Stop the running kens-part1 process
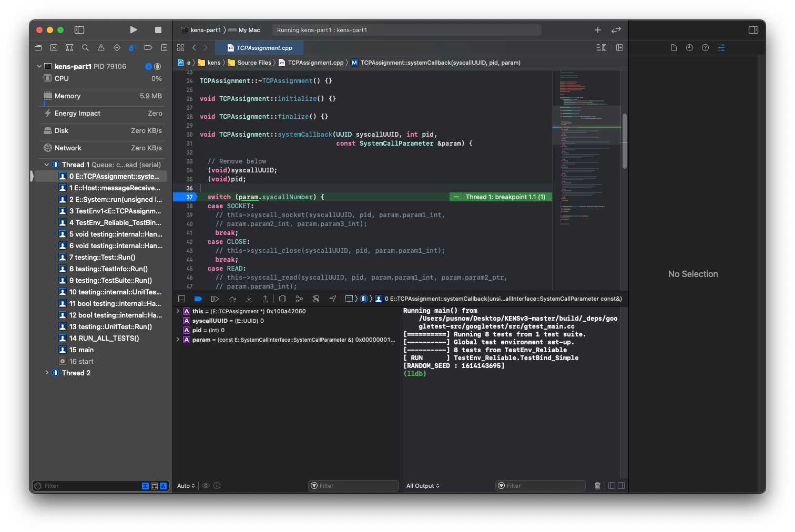The height and width of the screenshot is (532, 795). [x=158, y=30]
